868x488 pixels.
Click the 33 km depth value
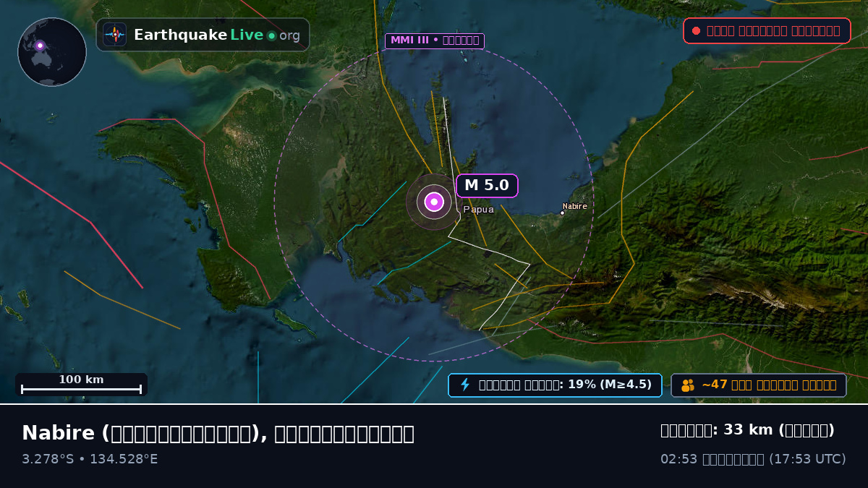click(x=747, y=430)
